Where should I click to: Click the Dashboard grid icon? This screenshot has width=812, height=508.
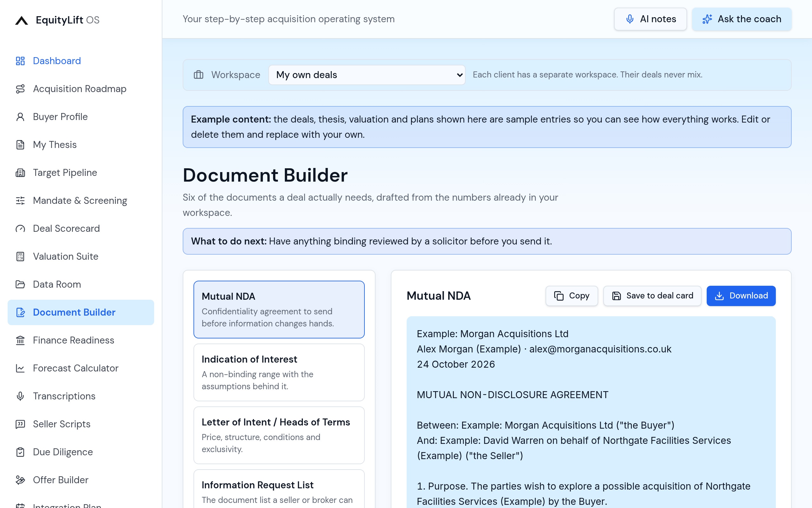(x=20, y=61)
